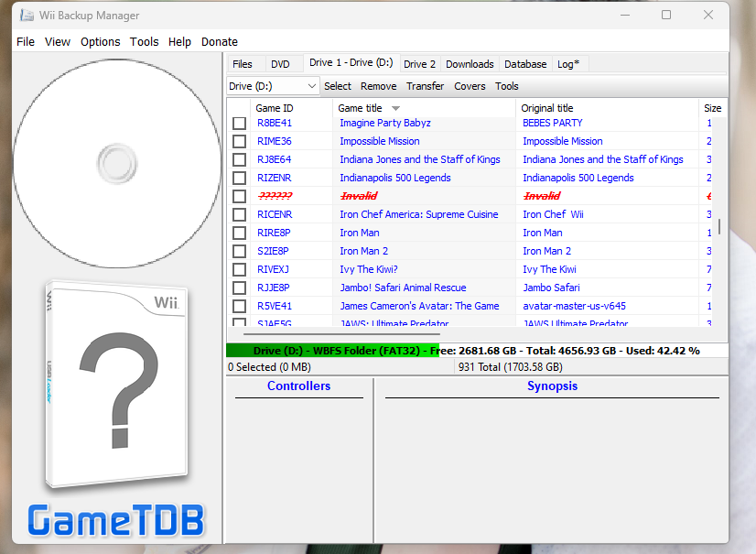Click the horizontal scrollbar of game list
Viewport: 756px width, 554px height.
pos(341,333)
